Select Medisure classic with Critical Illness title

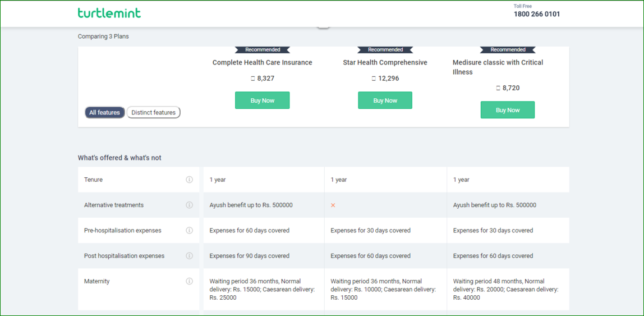(x=498, y=67)
